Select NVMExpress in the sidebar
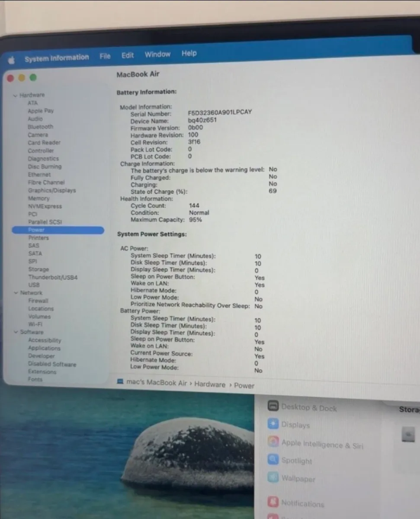Viewport: 420px width, 519px height. click(x=45, y=206)
